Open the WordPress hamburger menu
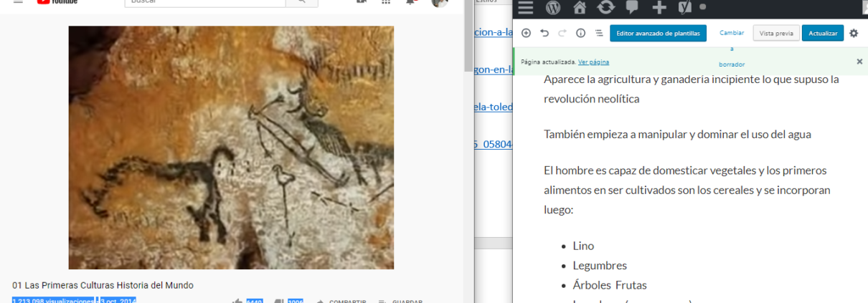Screen dimensions: 868x303 pyautogui.click(x=525, y=7)
